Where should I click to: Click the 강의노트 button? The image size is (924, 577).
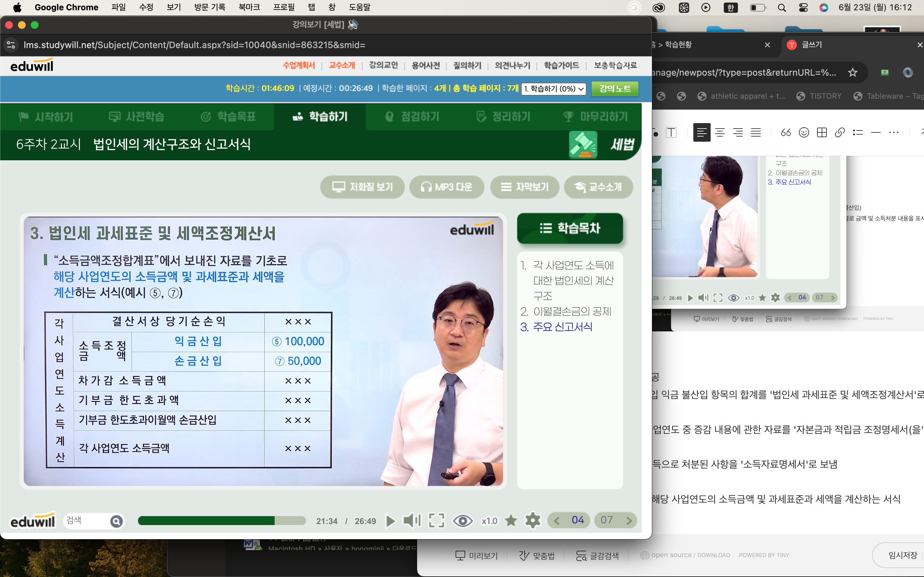click(614, 88)
